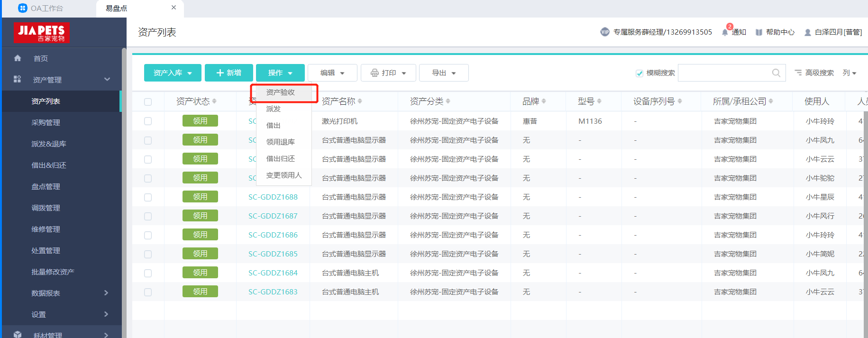This screenshot has width=868, height=338.
Task: Open notifications bell icon
Action: (x=725, y=32)
